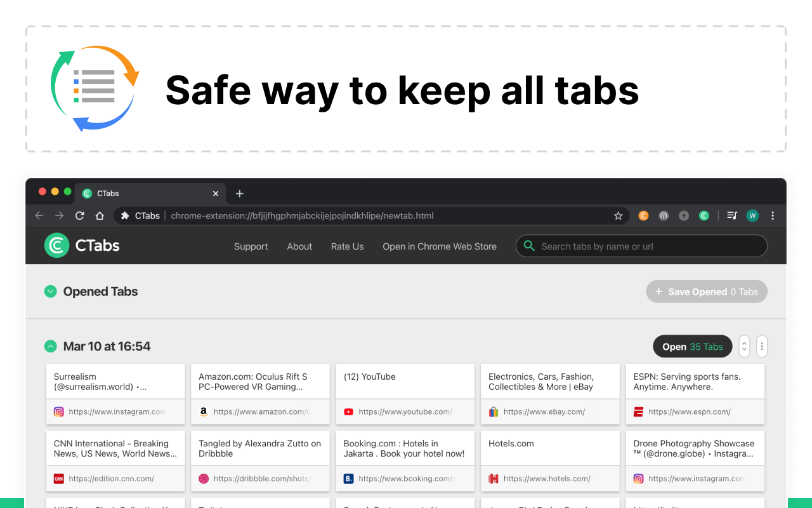Viewport: 812px width, 508px height.
Task: Click the Search tabs by name field
Action: pos(641,246)
